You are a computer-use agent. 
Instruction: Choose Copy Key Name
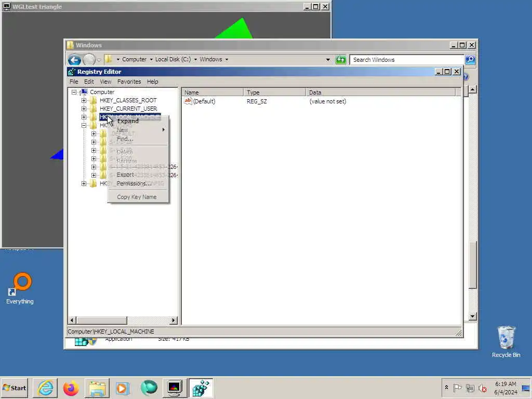point(138,197)
